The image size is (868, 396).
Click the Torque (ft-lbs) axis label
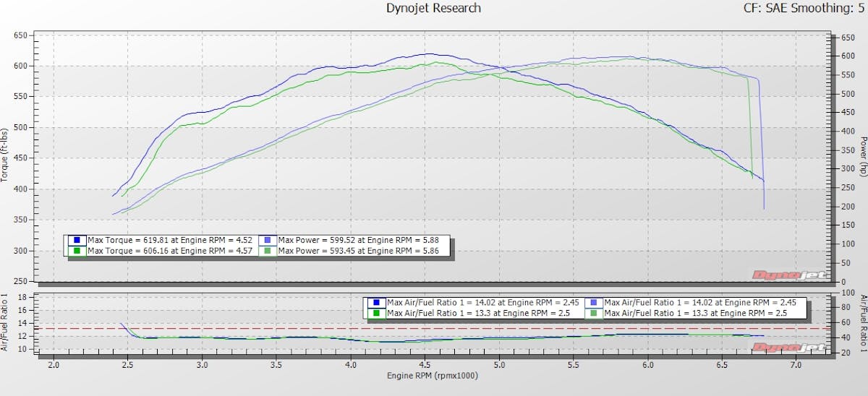click(x=6, y=155)
